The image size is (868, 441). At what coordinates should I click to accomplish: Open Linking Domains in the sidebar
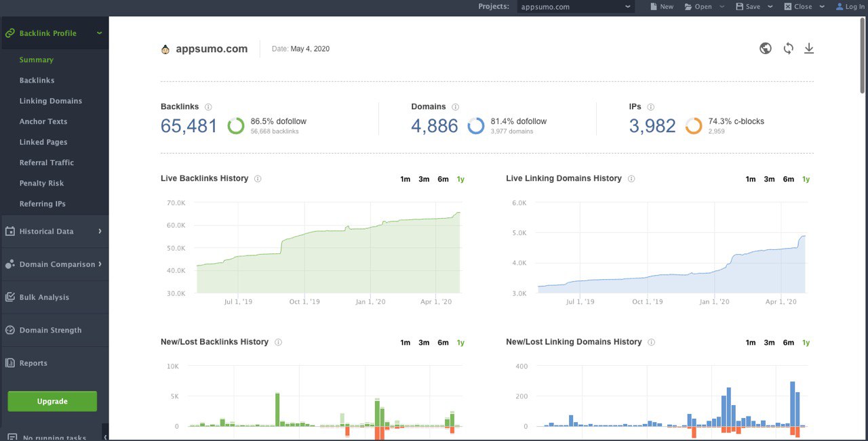[51, 101]
